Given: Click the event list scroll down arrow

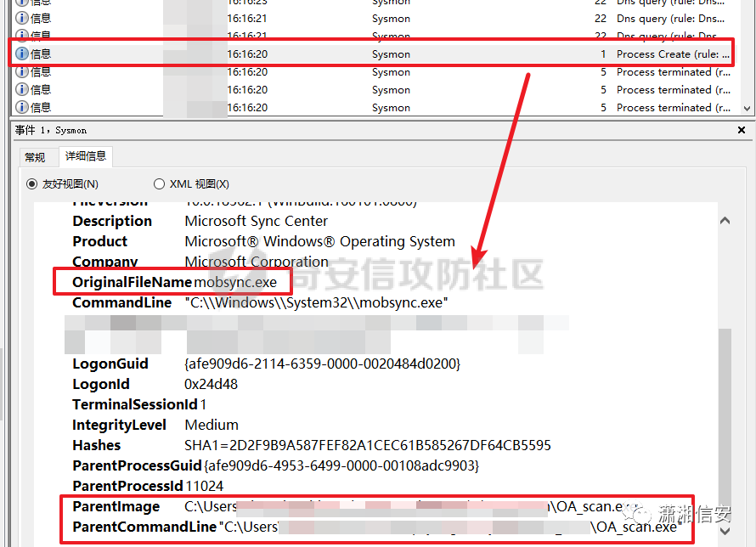Looking at the screenshot, I should tap(747, 109).
